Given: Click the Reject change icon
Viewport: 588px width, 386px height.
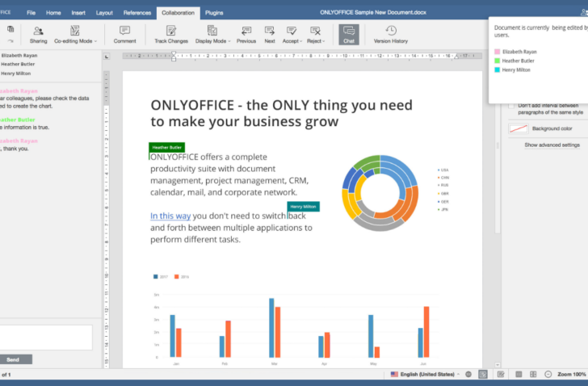Looking at the screenshot, I should pos(315,31).
